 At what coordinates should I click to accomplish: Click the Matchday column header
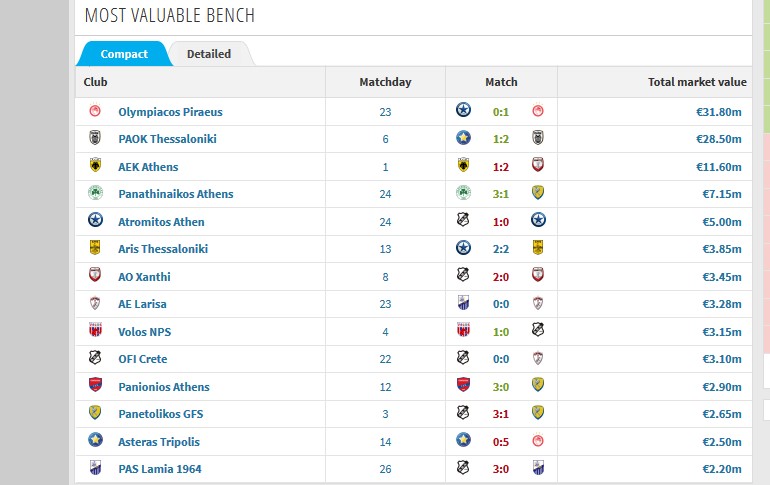[385, 82]
